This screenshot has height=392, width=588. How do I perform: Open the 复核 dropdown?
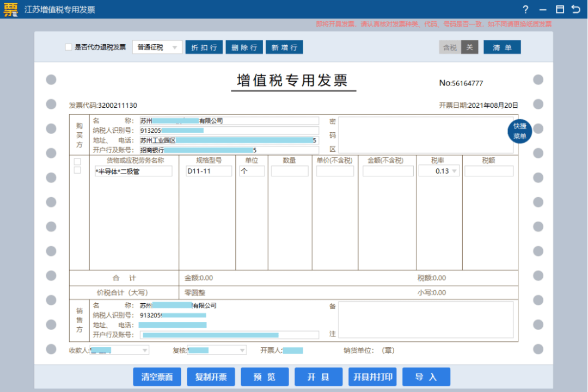point(217,350)
